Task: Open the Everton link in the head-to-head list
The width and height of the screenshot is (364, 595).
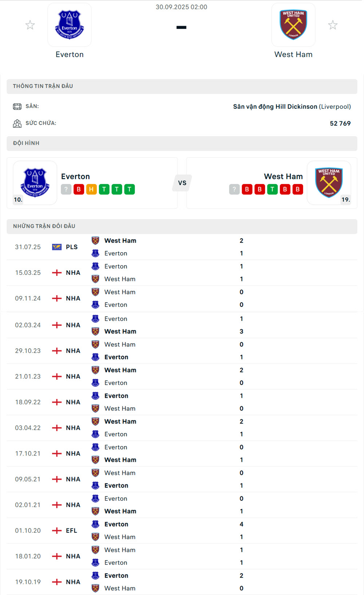Action: coord(116,253)
